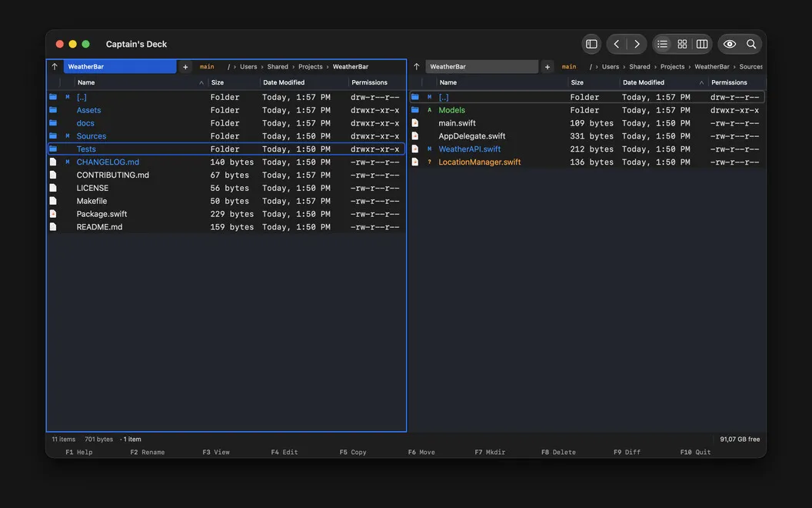This screenshot has height=508, width=812.
Task: Click F2 Rename function key
Action: 148,452
